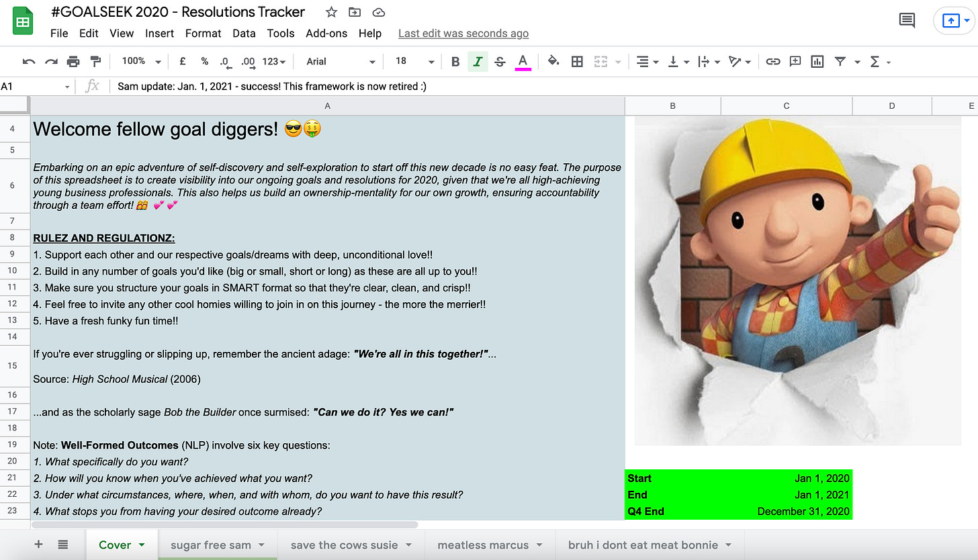Open the Arial font dropdown
Viewport: 978px width, 560px height.
point(341,62)
